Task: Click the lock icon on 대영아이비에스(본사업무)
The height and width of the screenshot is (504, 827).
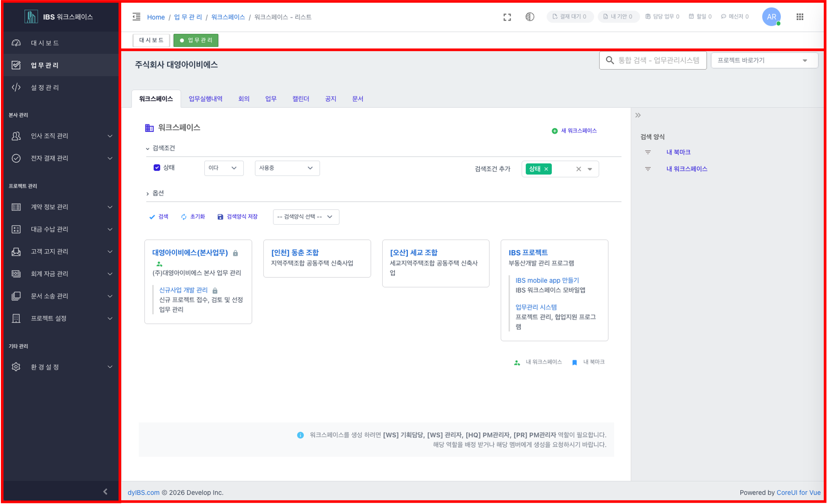Action: (x=235, y=253)
